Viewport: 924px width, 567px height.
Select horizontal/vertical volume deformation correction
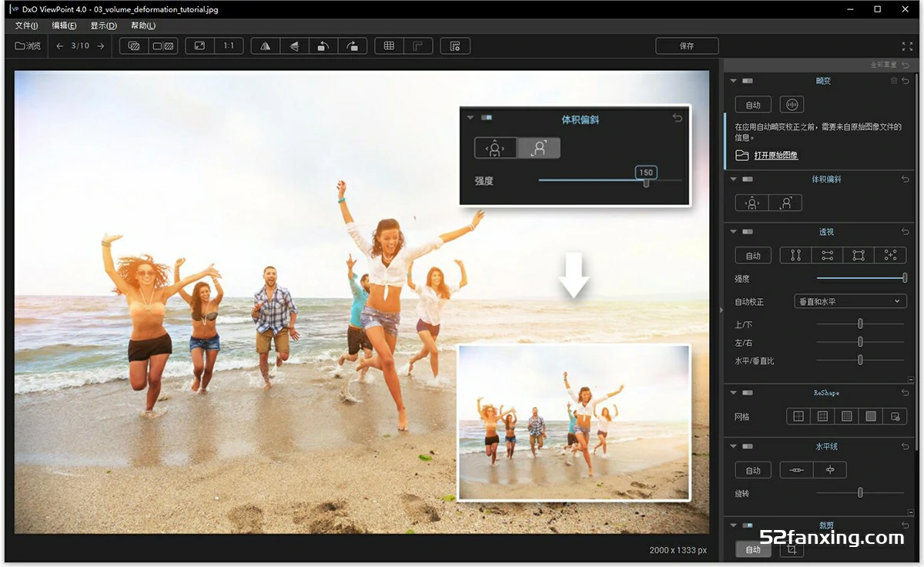(752, 203)
